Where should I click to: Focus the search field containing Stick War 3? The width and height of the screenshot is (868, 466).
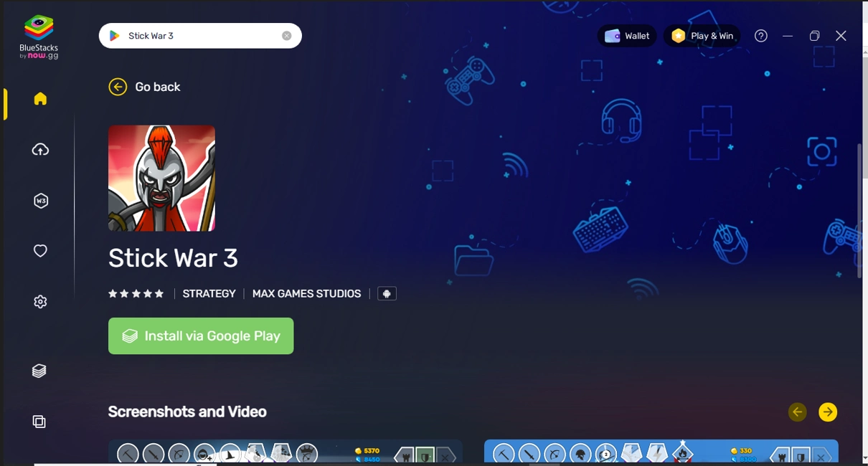coord(201,36)
